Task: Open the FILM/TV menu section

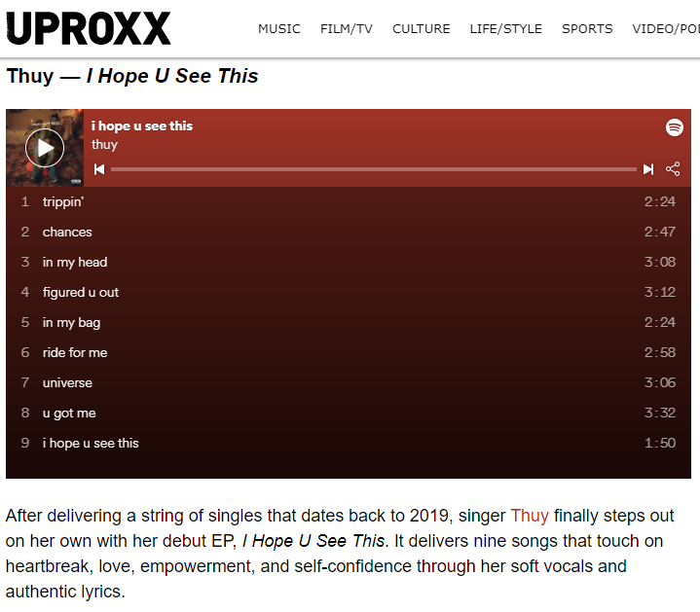Action: click(347, 29)
